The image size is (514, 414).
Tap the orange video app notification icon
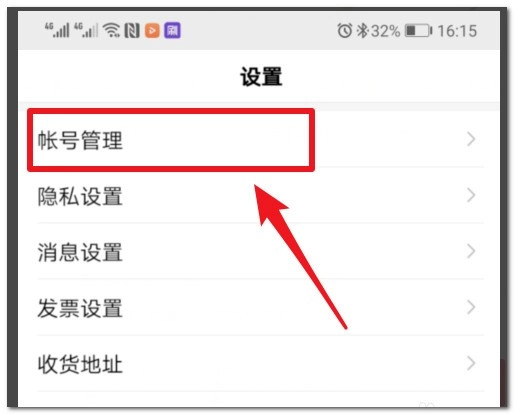coord(152,31)
